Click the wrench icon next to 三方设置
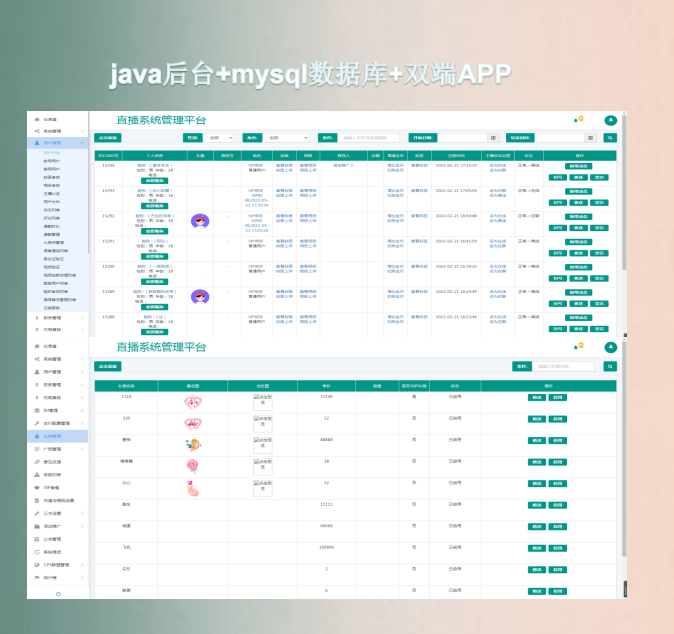The width and height of the screenshot is (674, 634). (37, 513)
